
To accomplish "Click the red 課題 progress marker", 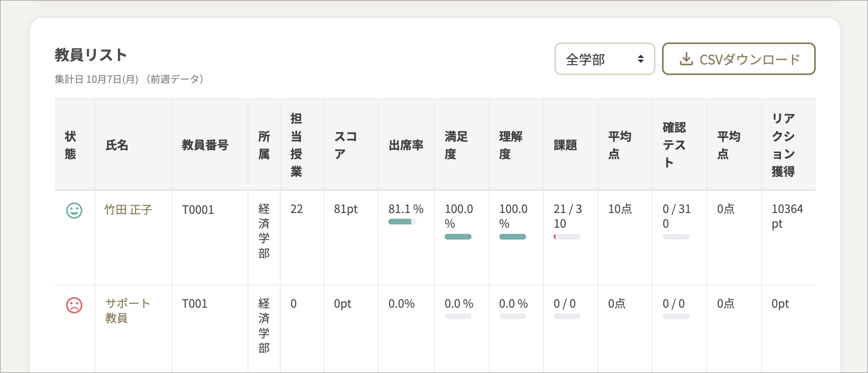I will pos(556,236).
